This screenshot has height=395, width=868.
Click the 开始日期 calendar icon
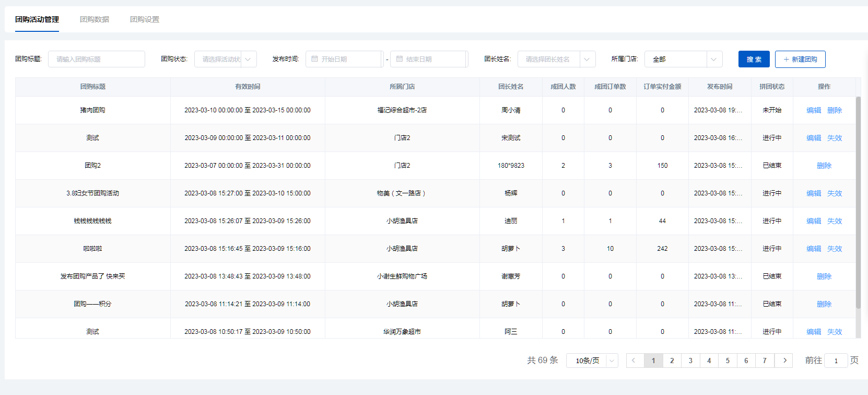(315, 59)
